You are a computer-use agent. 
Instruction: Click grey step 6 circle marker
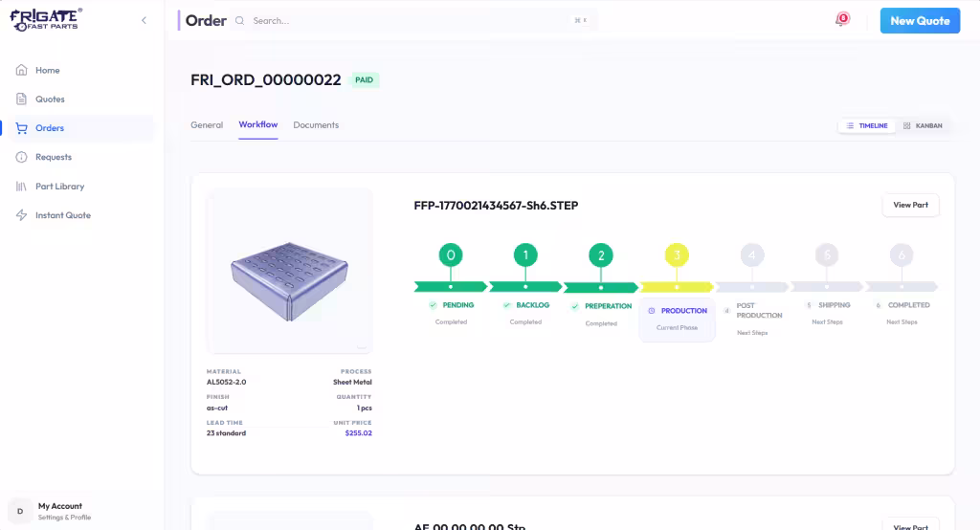click(x=902, y=255)
